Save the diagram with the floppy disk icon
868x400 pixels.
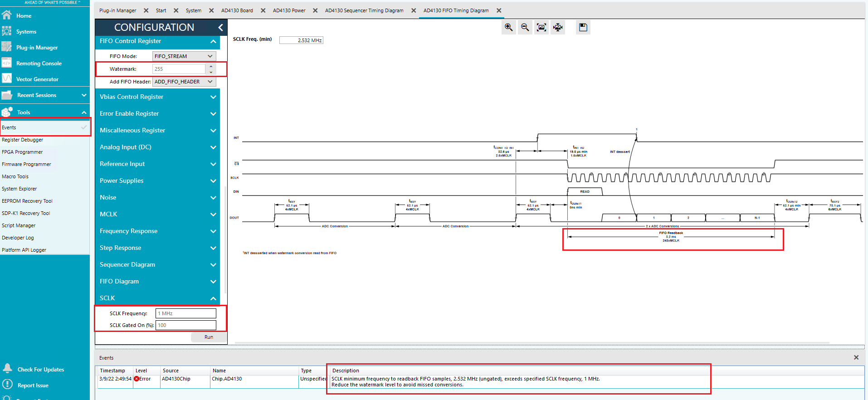[583, 27]
